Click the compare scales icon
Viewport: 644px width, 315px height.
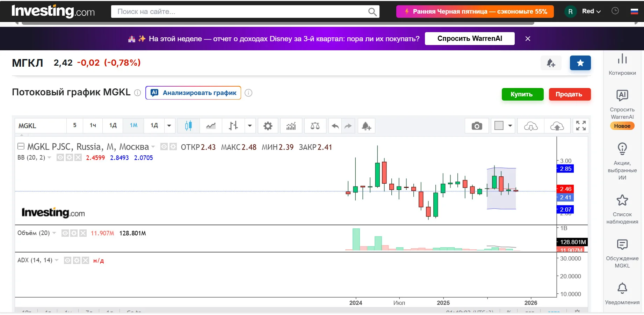pyautogui.click(x=315, y=126)
